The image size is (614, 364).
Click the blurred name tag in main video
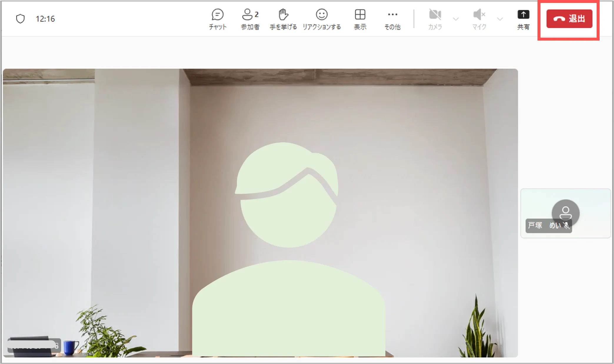tap(33, 345)
